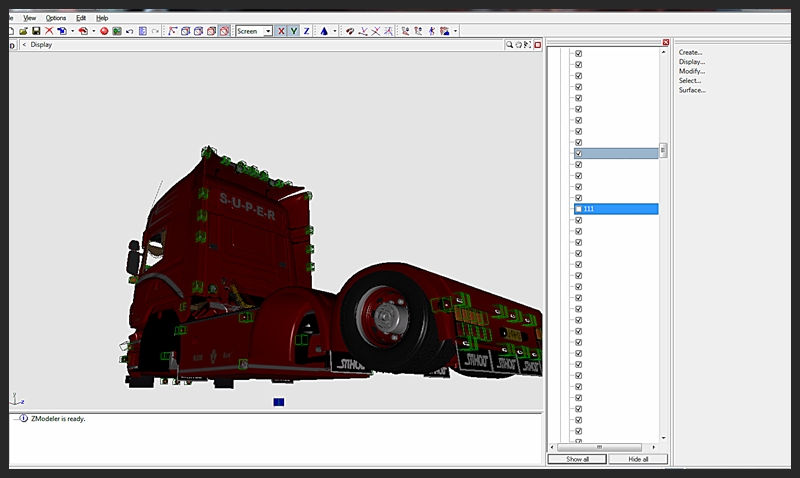Click the red maximize viewport icon
This screenshot has height=478, width=800.
click(x=537, y=45)
